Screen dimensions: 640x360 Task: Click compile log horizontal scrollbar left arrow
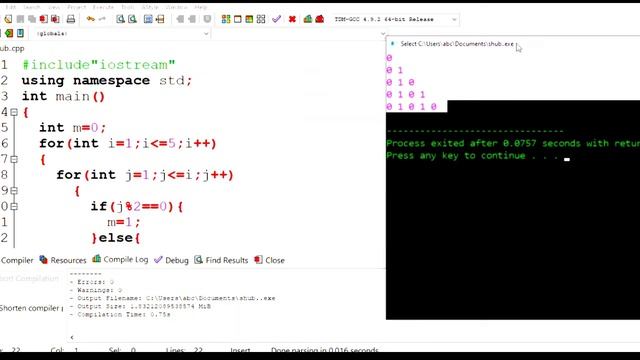72,337
